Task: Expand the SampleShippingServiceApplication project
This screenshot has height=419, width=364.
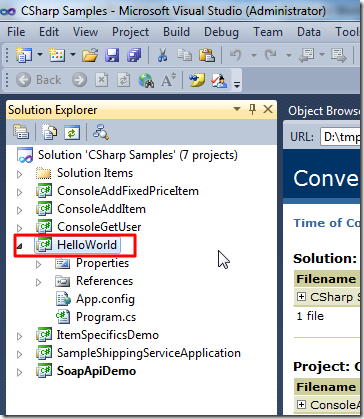Action: pyautogui.click(x=20, y=354)
